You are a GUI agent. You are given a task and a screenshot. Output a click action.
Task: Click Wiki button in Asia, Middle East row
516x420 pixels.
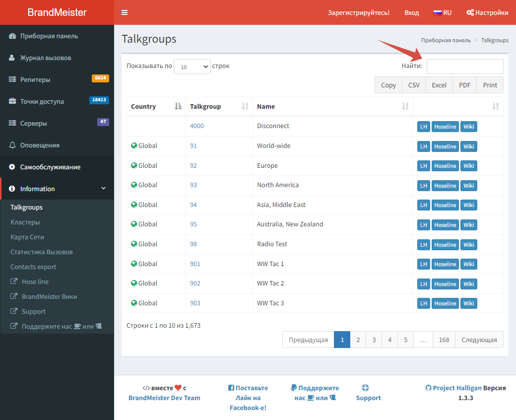468,205
